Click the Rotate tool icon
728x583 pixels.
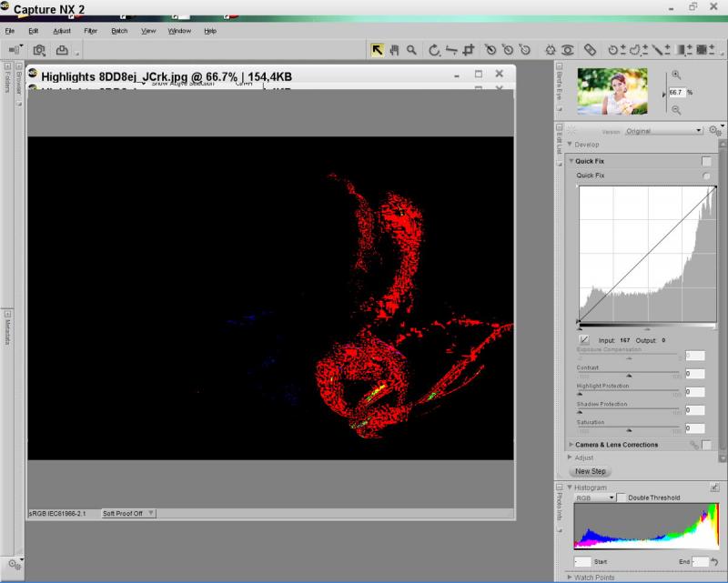point(434,50)
